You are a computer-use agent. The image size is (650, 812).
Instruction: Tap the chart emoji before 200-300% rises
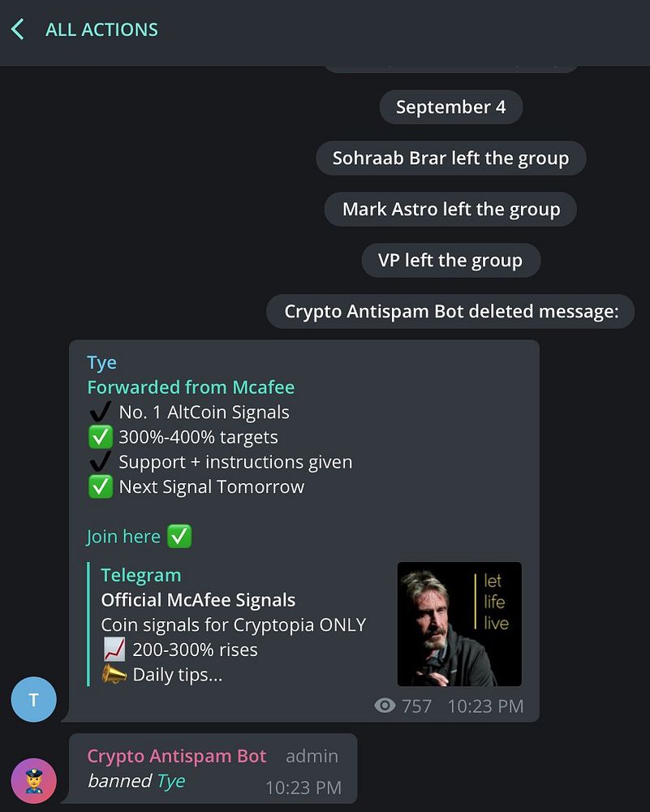pos(114,650)
